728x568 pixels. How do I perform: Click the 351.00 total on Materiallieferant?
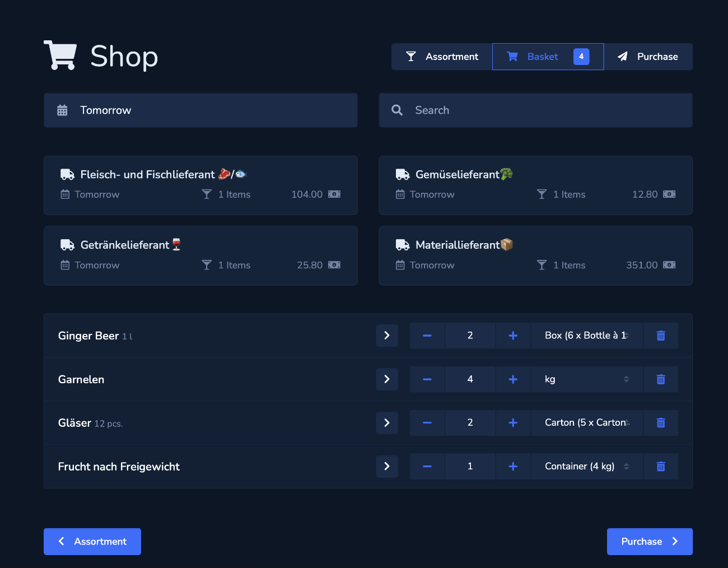pyautogui.click(x=642, y=265)
